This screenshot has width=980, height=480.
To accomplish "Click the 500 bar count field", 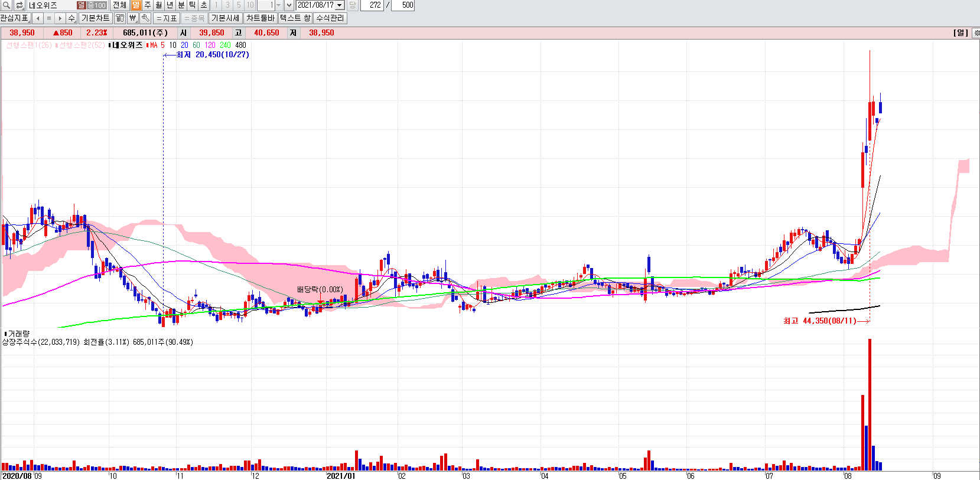I will pos(403,5).
